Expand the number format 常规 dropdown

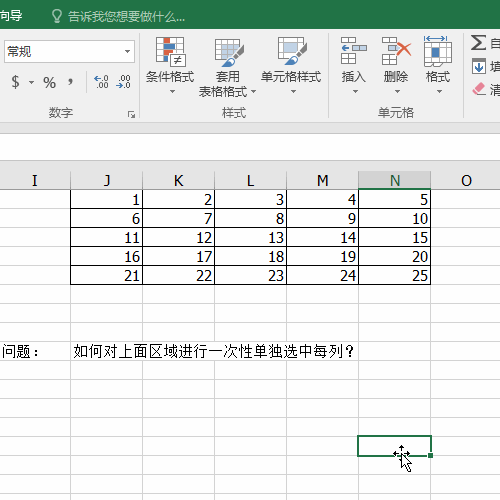(x=127, y=52)
